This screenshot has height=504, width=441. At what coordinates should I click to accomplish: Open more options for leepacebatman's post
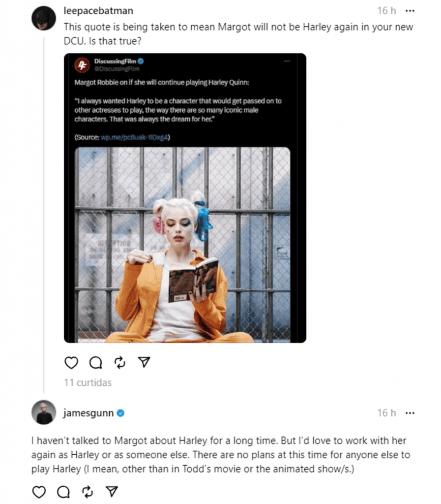click(x=410, y=11)
